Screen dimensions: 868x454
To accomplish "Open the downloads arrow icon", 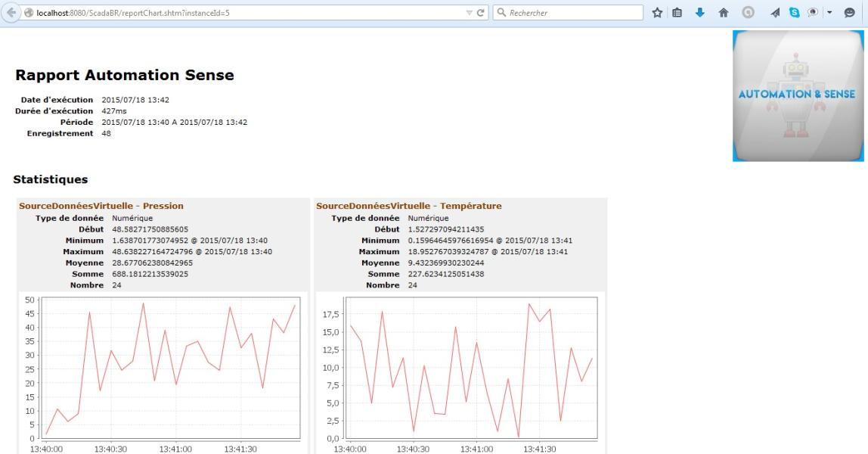I will (x=699, y=13).
